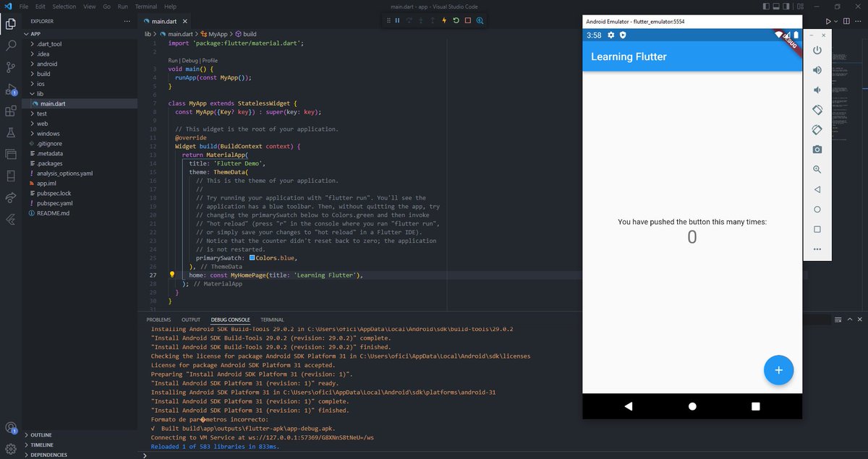This screenshot has width=868, height=459.
Task: Click the lightbulb code action on line 27
Action: pos(172,275)
